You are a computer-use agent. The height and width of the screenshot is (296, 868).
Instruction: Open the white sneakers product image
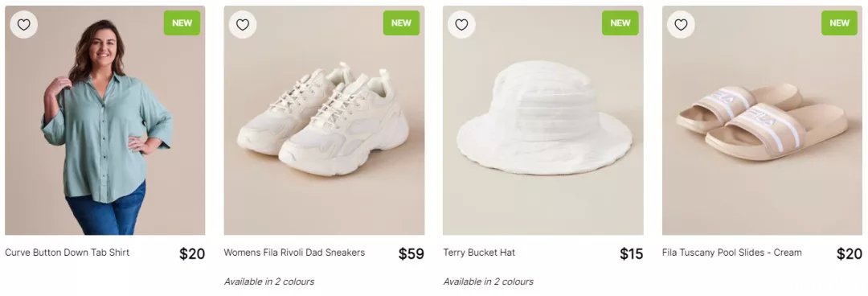(325, 121)
